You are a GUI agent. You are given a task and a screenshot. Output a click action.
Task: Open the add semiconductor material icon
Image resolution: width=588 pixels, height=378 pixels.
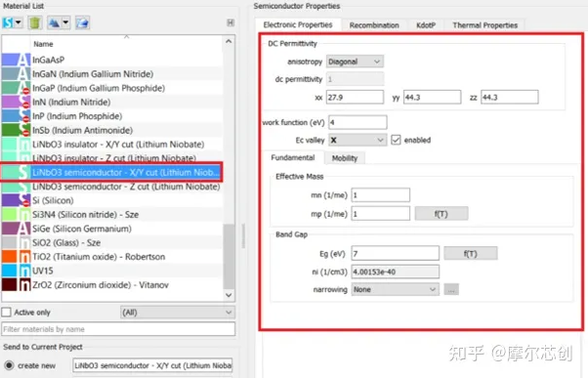8,22
